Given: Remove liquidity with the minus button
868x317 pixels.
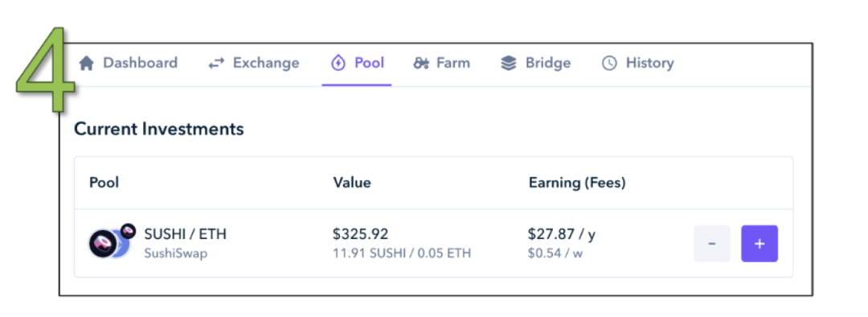Looking at the screenshot, I should pyautogui.click(x=712, y=243).
